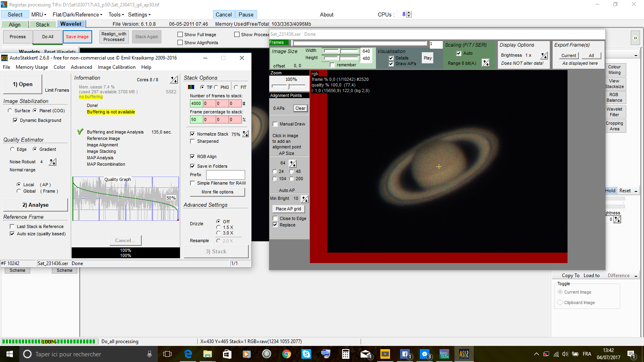
Task: Enable the Sharpened checkbox
Action: (193, 141)
